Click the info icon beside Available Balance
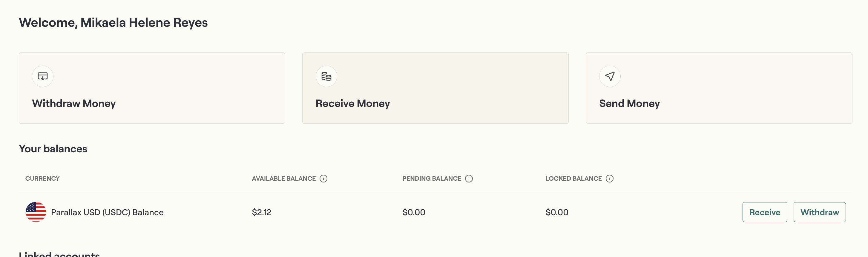 coord(323,179)
